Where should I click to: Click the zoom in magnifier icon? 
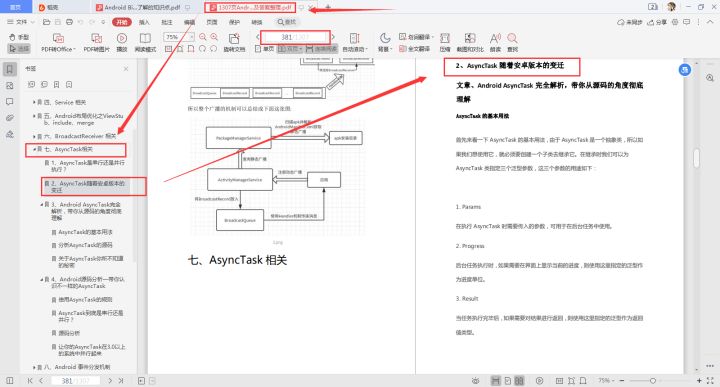214,37
